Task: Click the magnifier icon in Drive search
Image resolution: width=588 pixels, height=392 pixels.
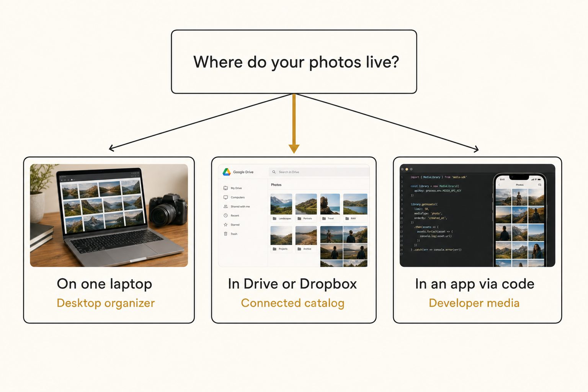Action: [x=274, y=172]
